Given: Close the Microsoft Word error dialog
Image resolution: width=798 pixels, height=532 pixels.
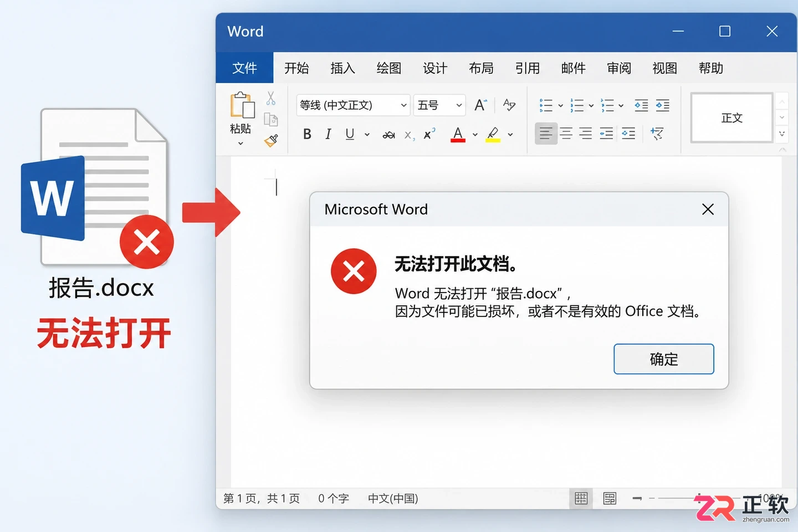Looking at the screenshot, I should 708,209.
